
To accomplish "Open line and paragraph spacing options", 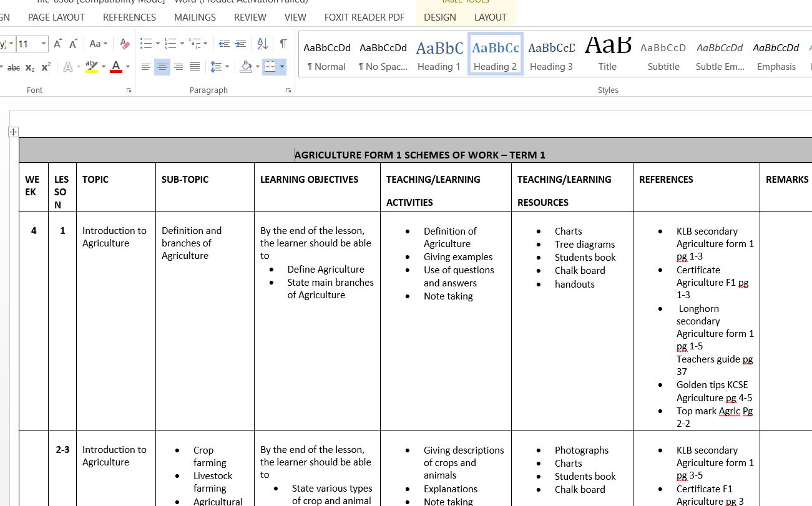I will pos(216,67).
